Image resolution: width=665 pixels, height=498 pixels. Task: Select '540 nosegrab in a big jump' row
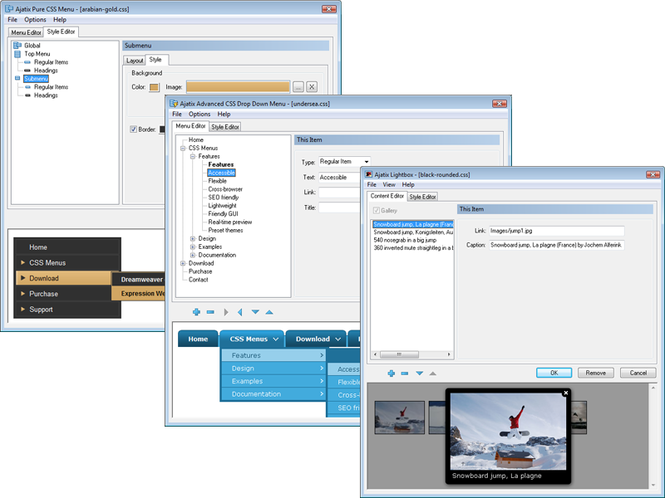pyautogui.click(x=405, y=240)
